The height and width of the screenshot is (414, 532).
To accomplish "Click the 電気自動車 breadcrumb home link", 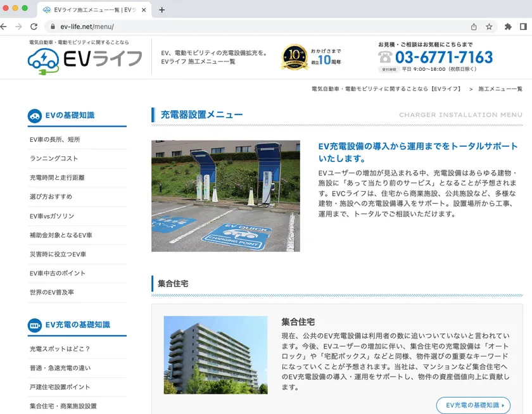I will point(386,89).
